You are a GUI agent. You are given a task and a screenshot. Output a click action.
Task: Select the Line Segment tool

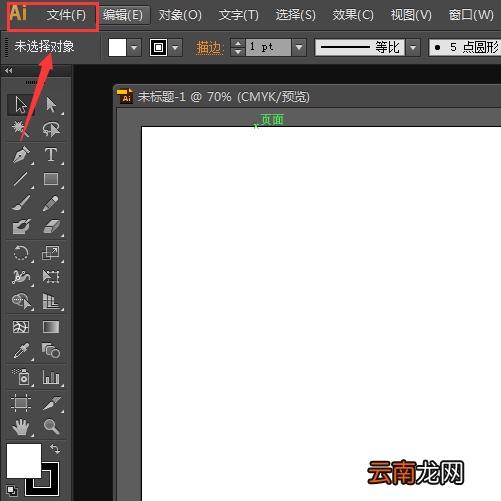pyautogui.click(x=21, y=179)
